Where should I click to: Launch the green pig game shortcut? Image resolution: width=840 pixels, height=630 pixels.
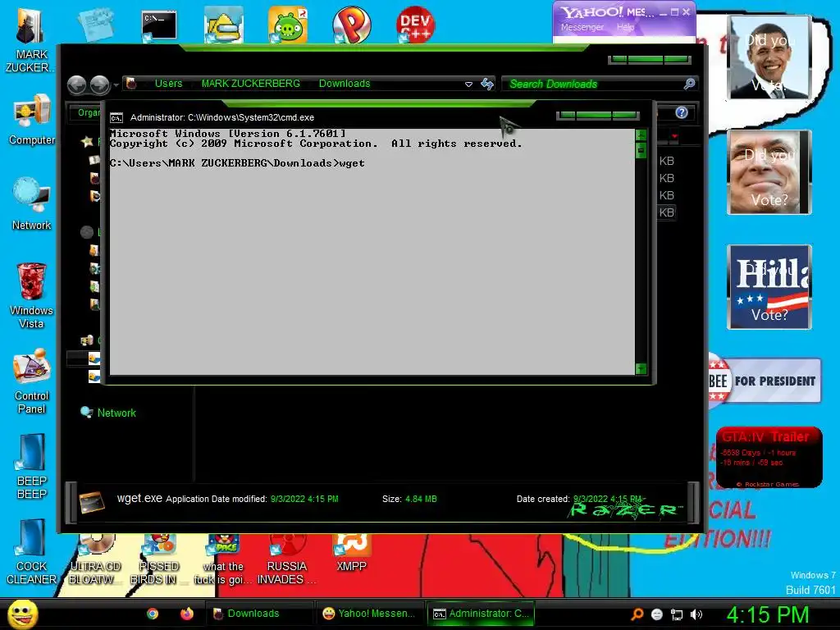pos(288,25)
